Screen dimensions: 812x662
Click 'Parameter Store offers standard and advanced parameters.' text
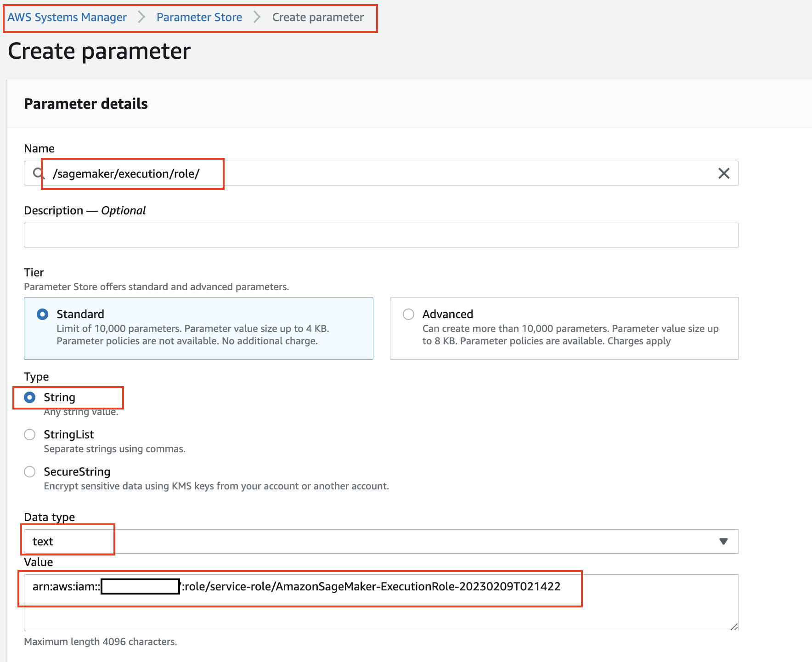click(x=156, y=287)
